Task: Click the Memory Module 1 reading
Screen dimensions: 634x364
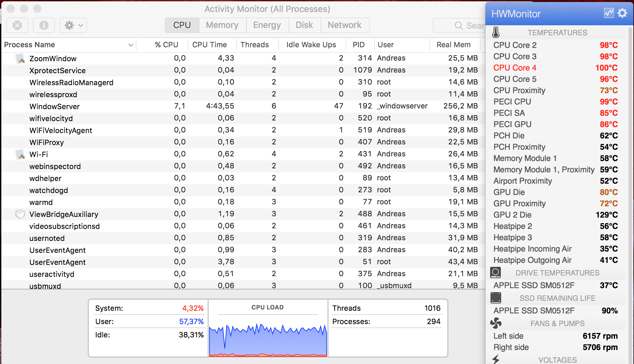Action: pyautogui.click(x=555, y=158)
